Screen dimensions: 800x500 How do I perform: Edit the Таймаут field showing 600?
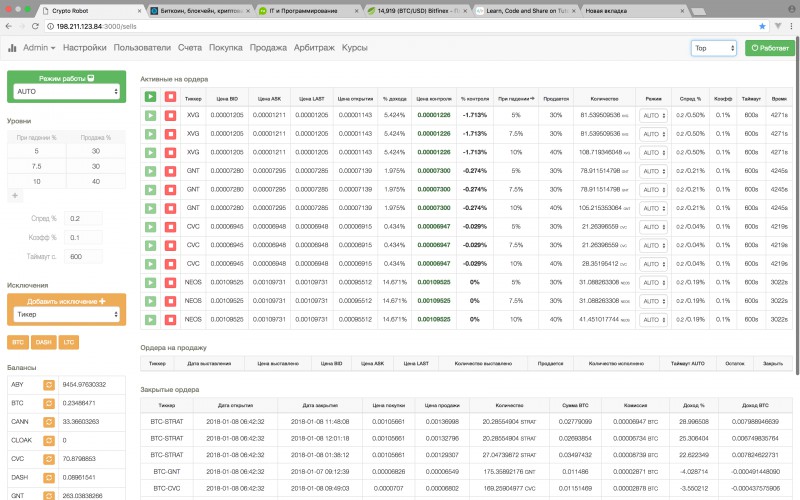coord(83,257)
